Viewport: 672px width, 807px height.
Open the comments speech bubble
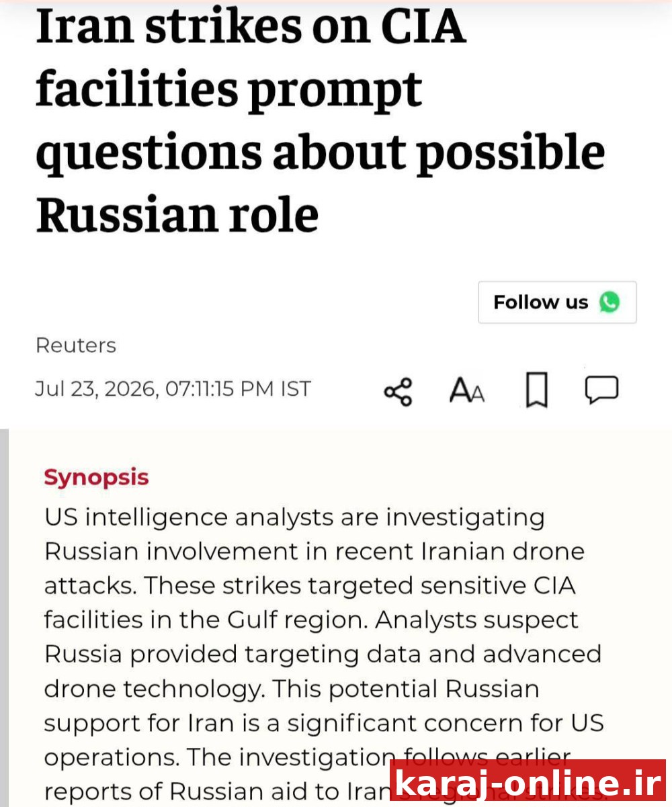pos(601,390)
